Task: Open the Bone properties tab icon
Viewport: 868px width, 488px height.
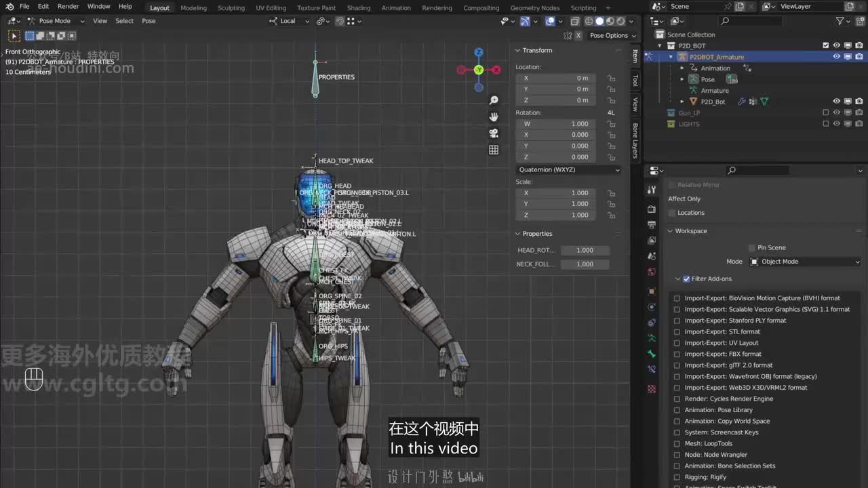Action: click(x=652, y=354)
